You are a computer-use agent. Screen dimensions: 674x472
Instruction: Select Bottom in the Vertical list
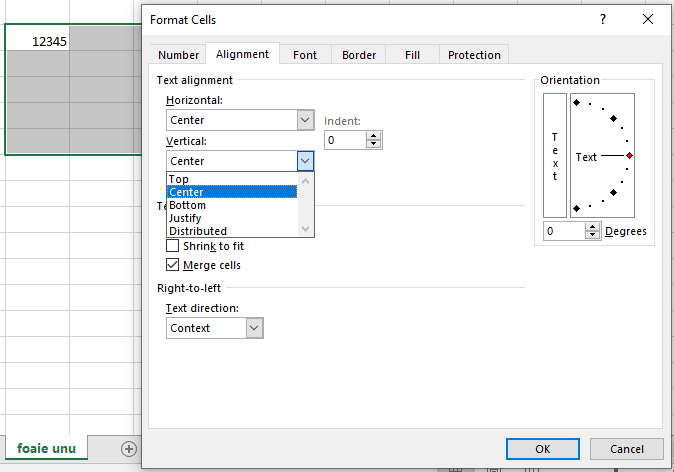click(187, 205)
